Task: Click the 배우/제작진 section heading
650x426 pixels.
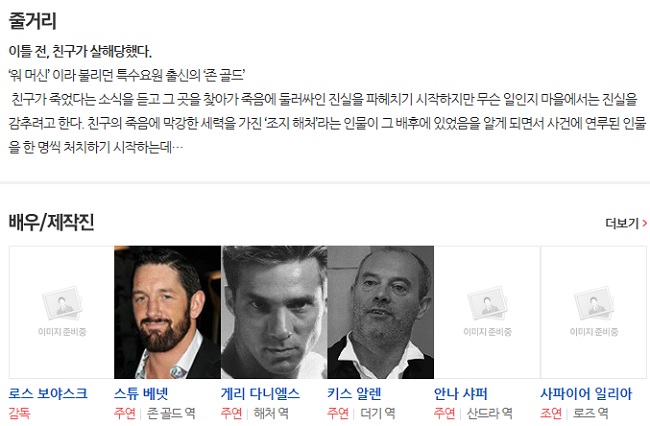Action: (51, 222)
